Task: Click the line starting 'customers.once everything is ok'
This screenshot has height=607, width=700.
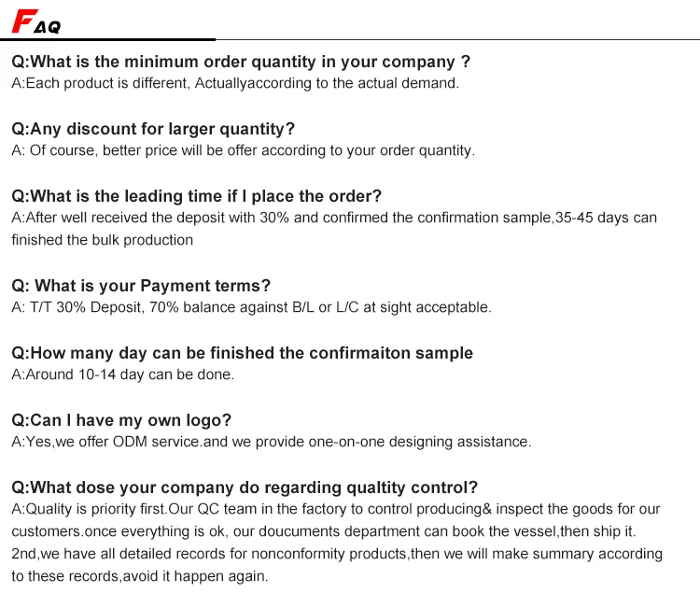Action: tap(323, 531)
